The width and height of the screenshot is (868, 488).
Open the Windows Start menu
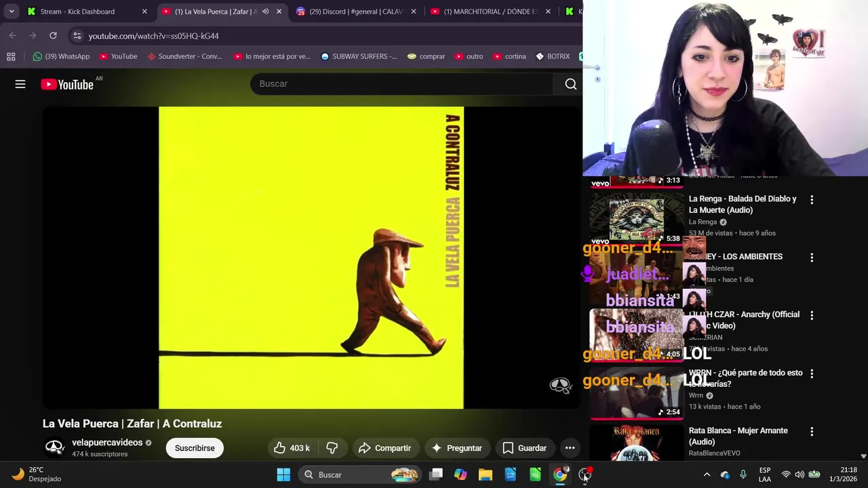pos(283,474)
